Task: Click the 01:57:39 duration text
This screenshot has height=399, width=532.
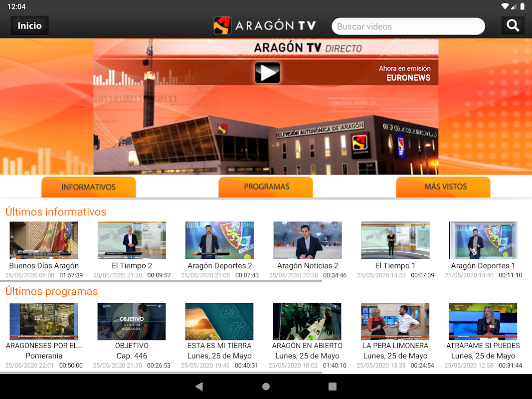Action: [71, 275]
